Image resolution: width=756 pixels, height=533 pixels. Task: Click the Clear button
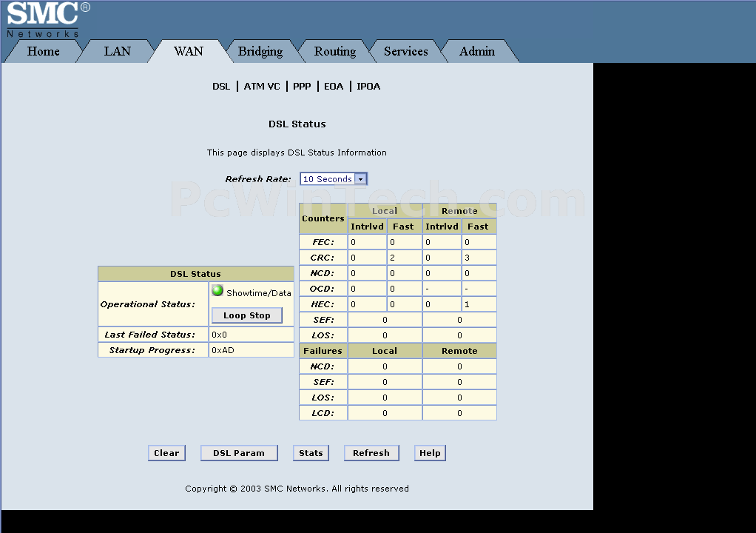pos(166,453)
